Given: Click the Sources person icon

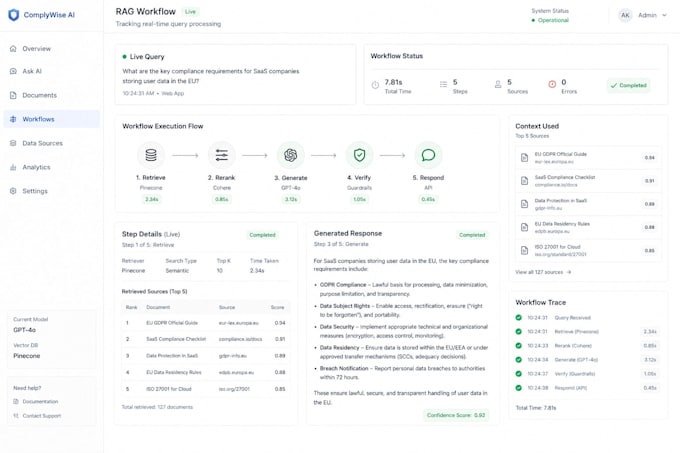Looking at the screenshot, I should click(x=498, y=85).
